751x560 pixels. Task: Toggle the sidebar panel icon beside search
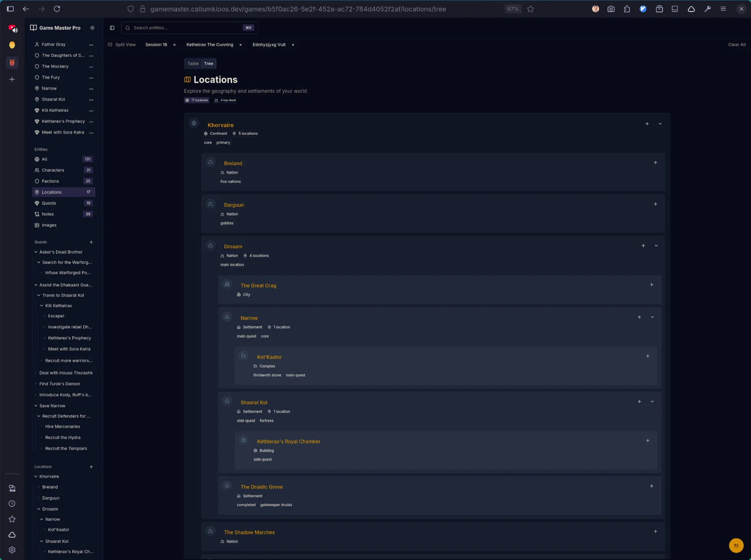[x=112, y=28]
